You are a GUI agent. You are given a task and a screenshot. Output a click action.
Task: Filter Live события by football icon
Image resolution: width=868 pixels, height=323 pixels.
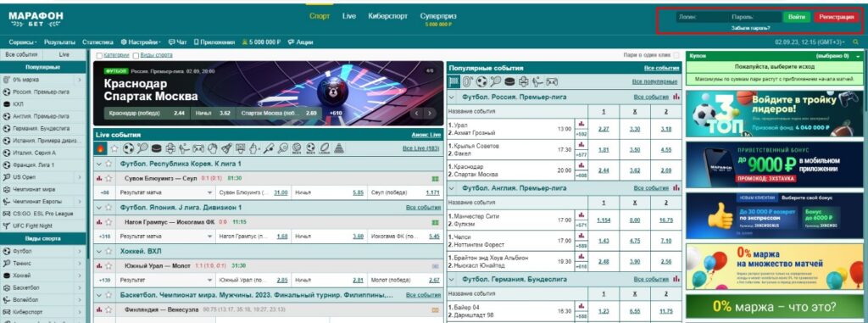click(x=129, y=148)
